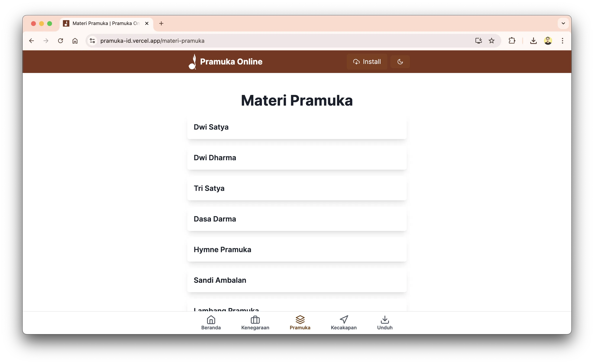
Task: Select the Sandi Ambalan card
Action: 297,280
